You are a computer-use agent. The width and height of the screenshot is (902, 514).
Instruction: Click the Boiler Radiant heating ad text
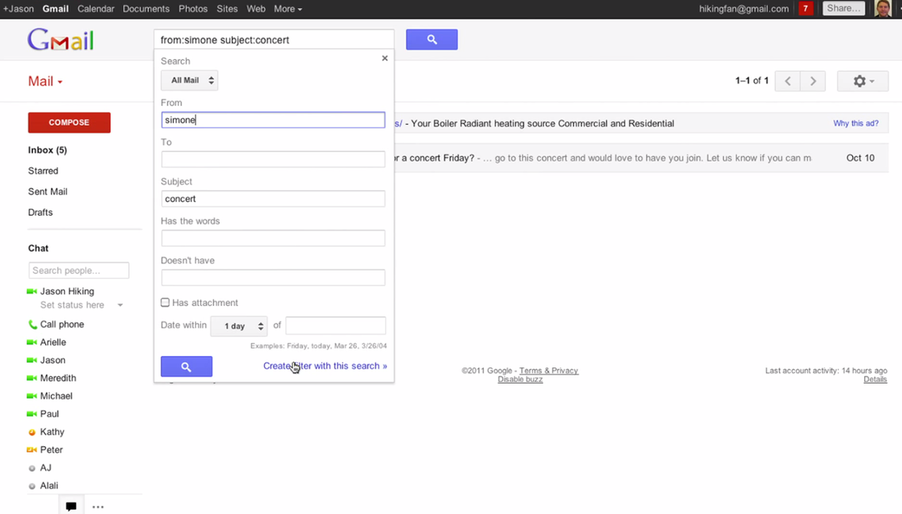[542, 124]
